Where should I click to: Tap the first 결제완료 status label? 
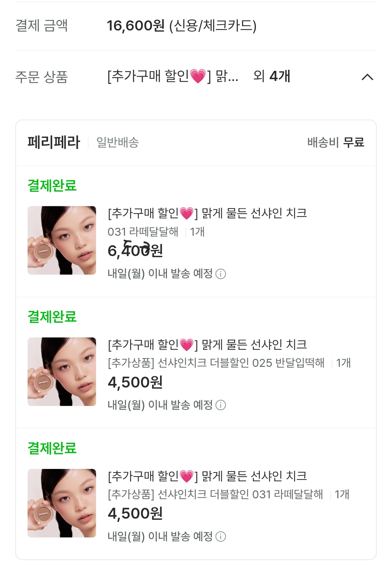(52, 186)
